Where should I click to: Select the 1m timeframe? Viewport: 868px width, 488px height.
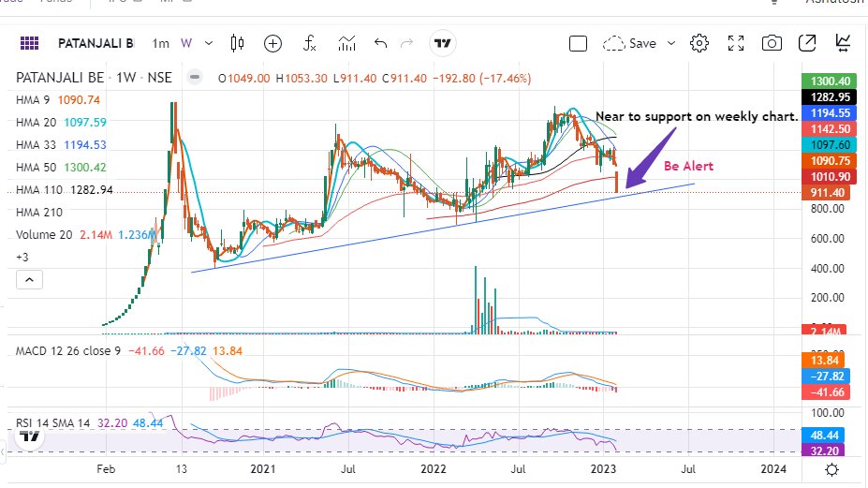click(x=160, y=43)
